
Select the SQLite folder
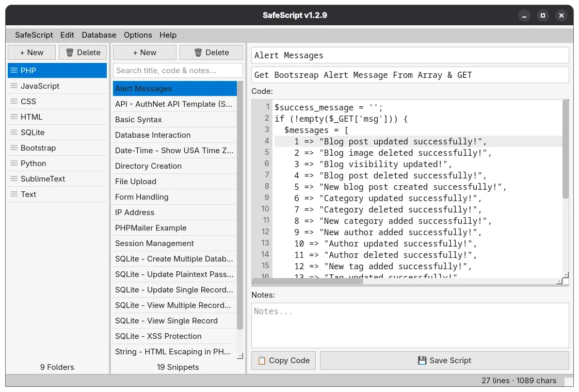[x=57, y=132]
